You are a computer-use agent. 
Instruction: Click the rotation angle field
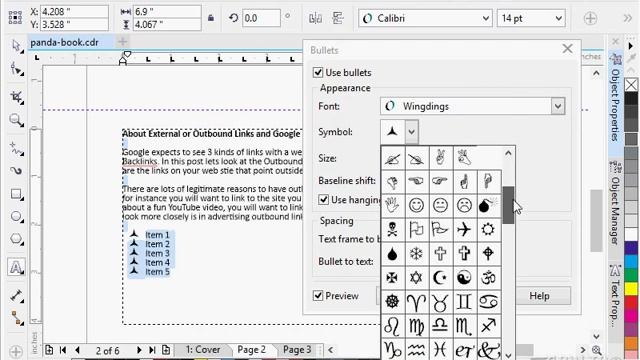coord(261,18)
